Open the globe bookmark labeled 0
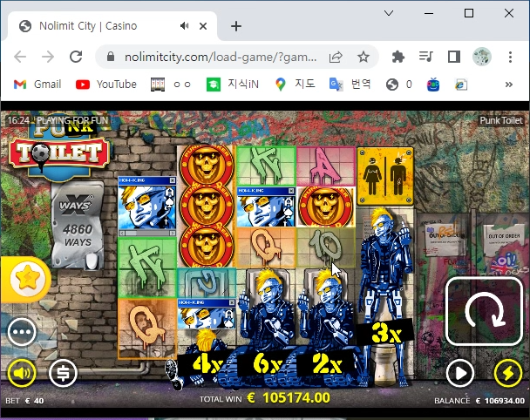Screen dimensions: 530x420 (x=399, y=85)
